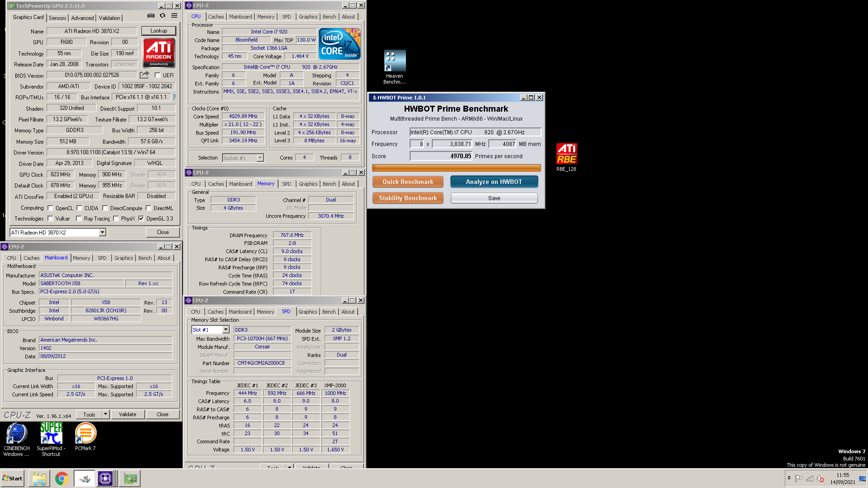Toggle Ray Tracing checkbox

pos(79,219)
